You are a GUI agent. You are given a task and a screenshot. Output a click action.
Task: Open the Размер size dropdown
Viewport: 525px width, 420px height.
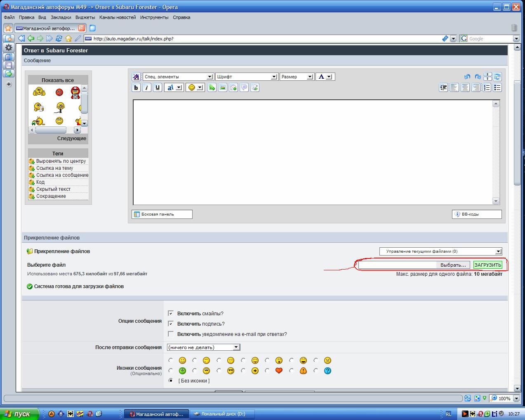coord(297,77)
